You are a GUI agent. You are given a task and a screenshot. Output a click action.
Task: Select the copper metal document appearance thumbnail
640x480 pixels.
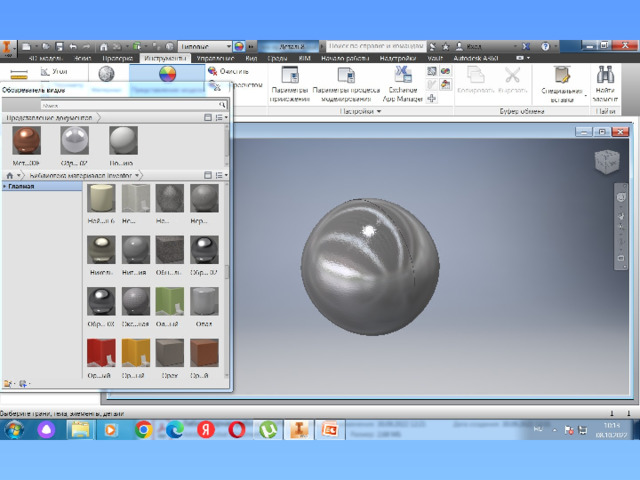pyautogui.click(x=26, y=140)
